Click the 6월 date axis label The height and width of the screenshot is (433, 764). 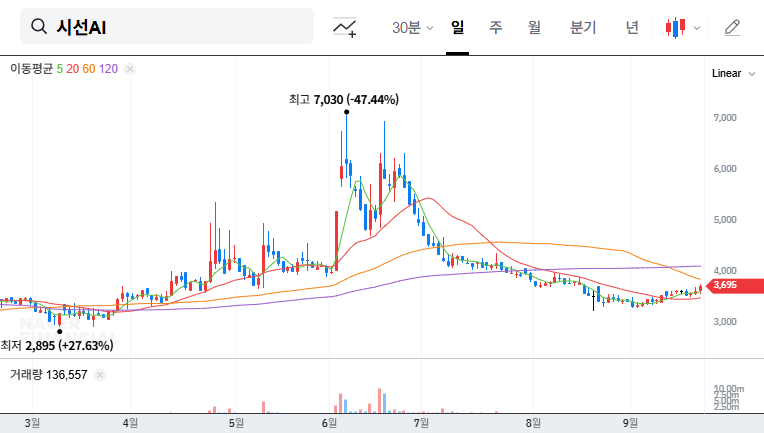click(x=329, y=423)
